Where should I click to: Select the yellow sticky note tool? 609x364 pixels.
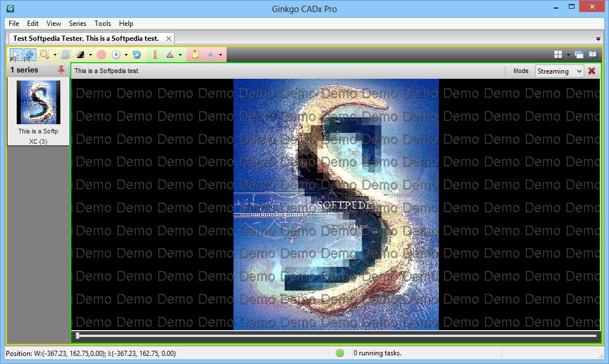[x=196, y=55]
